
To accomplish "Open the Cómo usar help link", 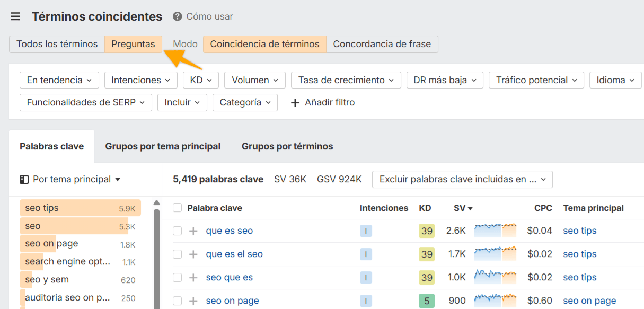I will 209,17.
